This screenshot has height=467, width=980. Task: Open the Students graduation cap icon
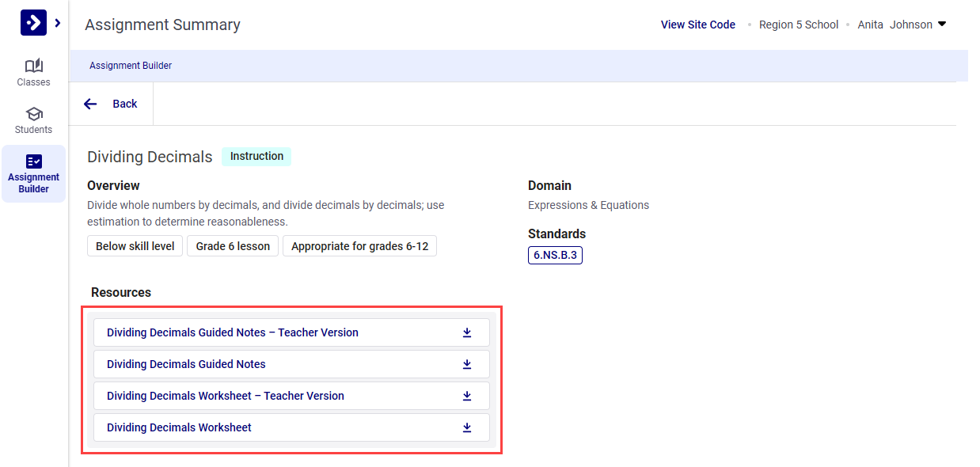(33, 113)
